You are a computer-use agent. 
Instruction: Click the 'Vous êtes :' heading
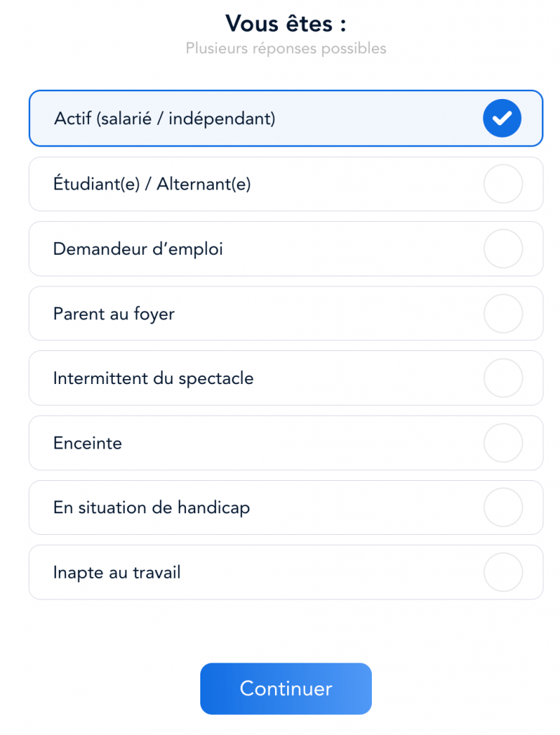coord(286,24)
